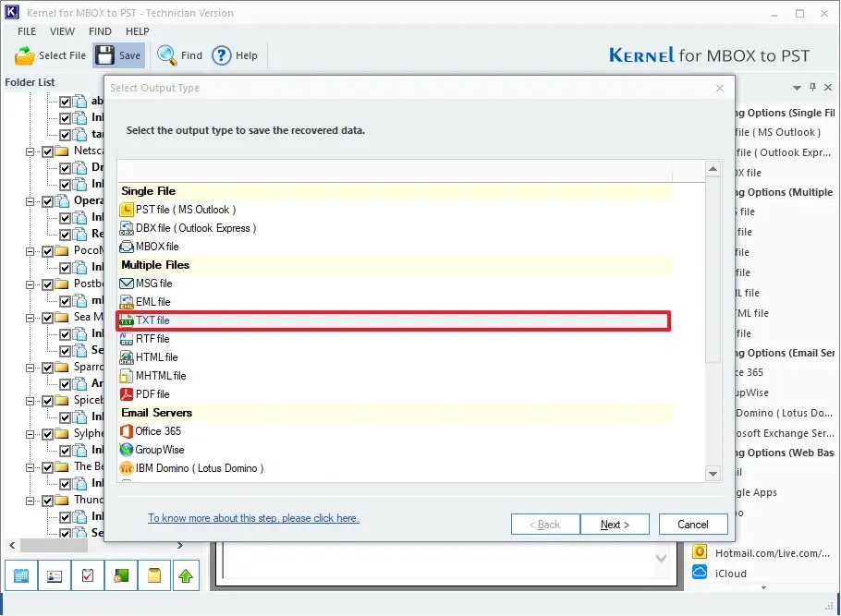Select the PST file ( MS Outlook ) option

[186, 210]
